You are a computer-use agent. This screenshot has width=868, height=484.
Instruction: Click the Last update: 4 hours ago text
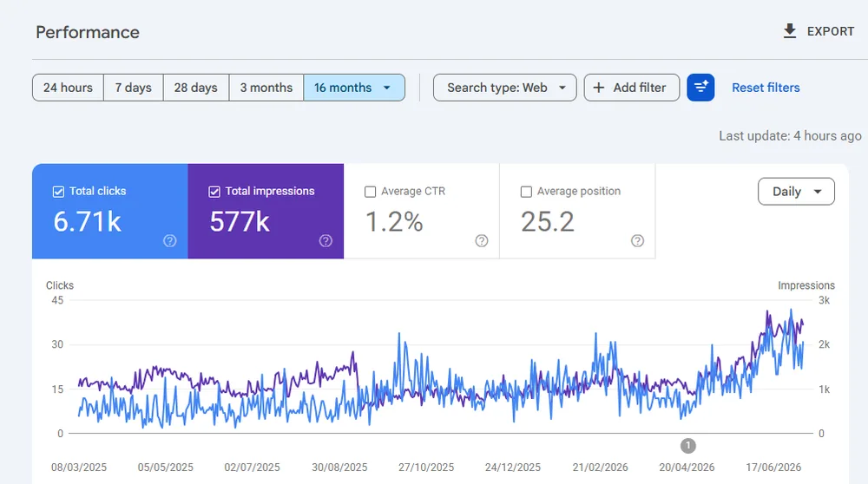(790, 136)
